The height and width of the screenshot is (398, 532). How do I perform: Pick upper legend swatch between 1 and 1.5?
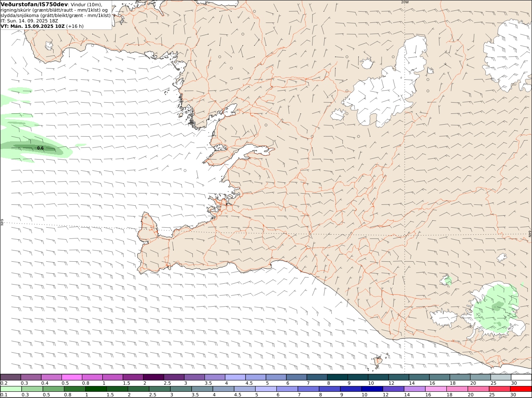click(x=113, y=377)
